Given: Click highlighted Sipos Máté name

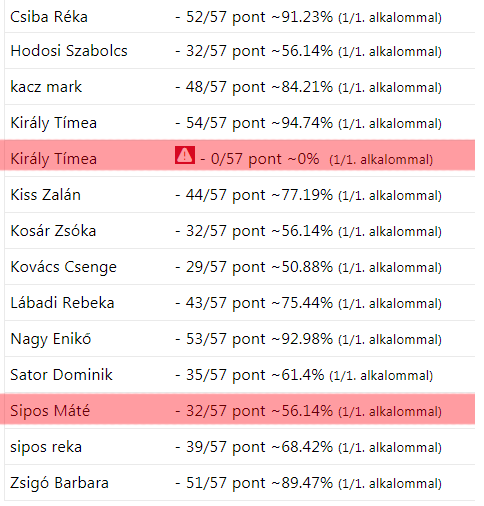Looking at the screenshot, I should point(50,411).
